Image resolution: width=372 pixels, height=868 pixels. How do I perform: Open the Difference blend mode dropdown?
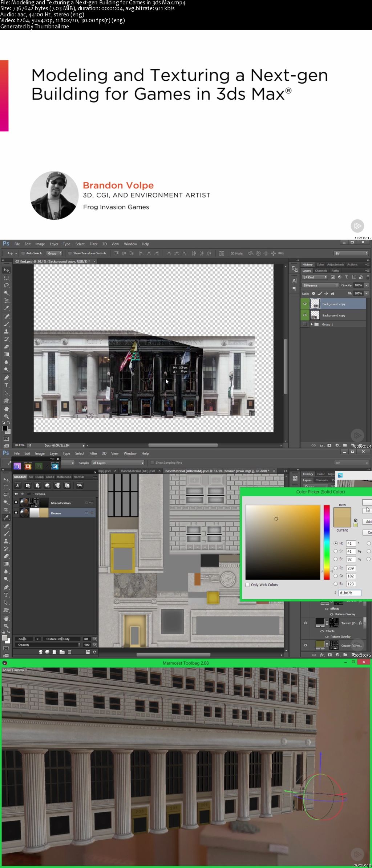(x=320, y=285)
